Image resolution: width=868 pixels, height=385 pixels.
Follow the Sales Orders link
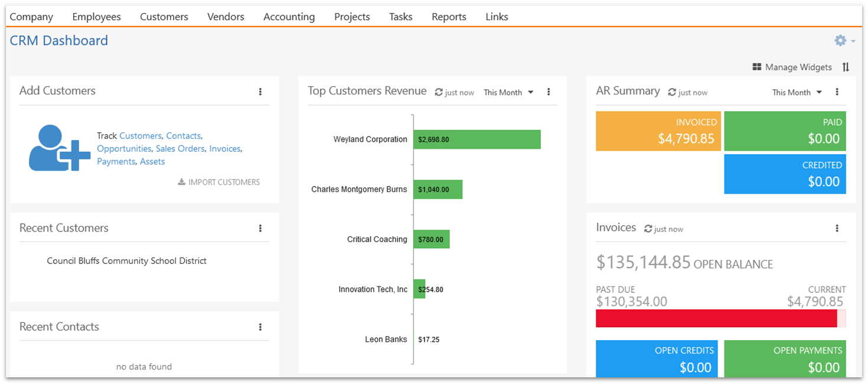pos(180,149)
